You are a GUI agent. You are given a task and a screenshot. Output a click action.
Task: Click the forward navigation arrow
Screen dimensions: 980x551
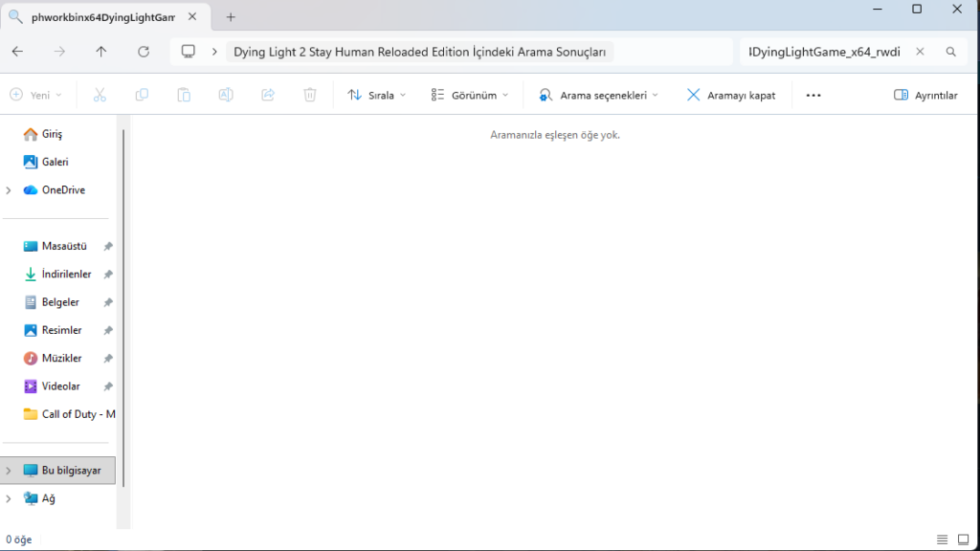point(59,52)
